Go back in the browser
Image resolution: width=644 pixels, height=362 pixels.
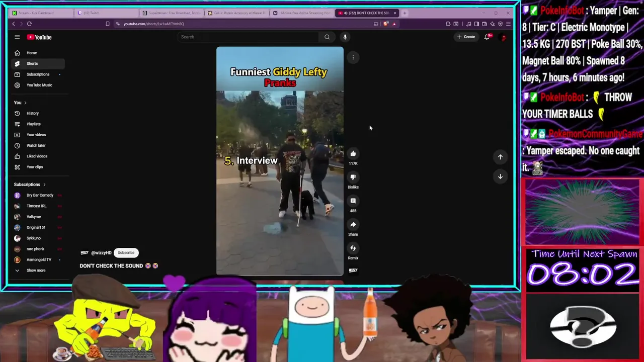[x=14, y=24]
